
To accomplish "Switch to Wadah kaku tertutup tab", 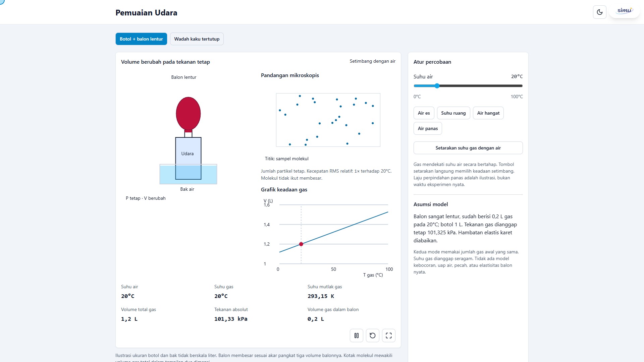I will [197, 39].
